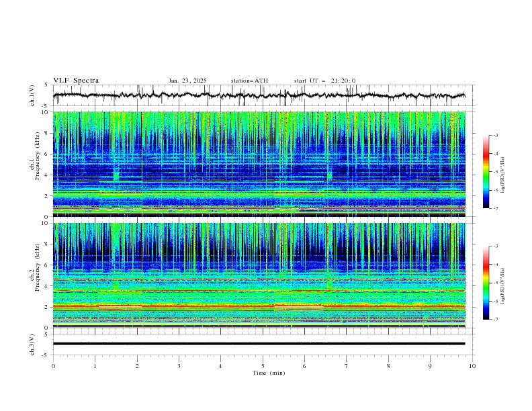This screenshot has width=532, height=411.
Task: Click the '4' kHz tick on ch.1 axis
Action: coord(48,175)
